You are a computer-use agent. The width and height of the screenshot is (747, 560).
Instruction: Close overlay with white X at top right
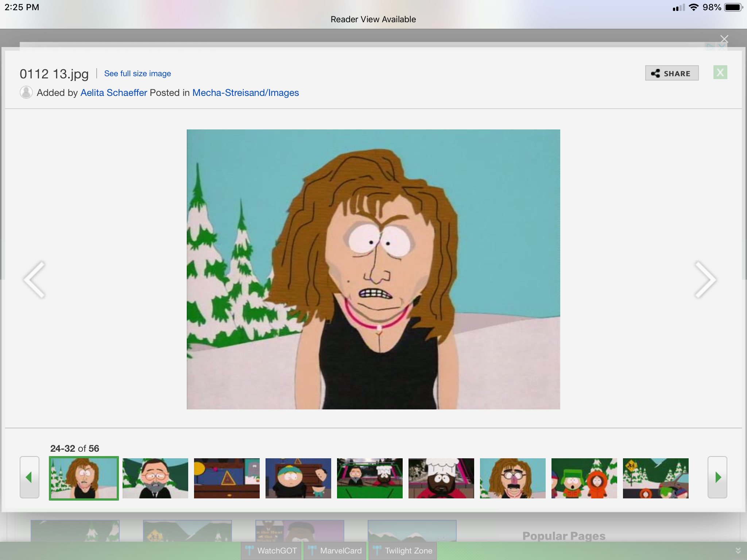(724, 39)
